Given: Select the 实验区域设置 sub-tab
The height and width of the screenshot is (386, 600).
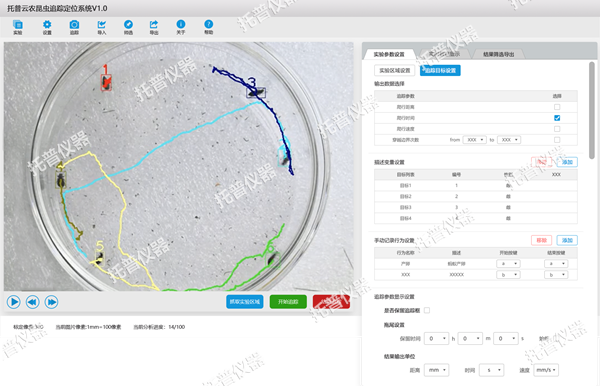Looking at the screenshot, I should tap(395, 70).
